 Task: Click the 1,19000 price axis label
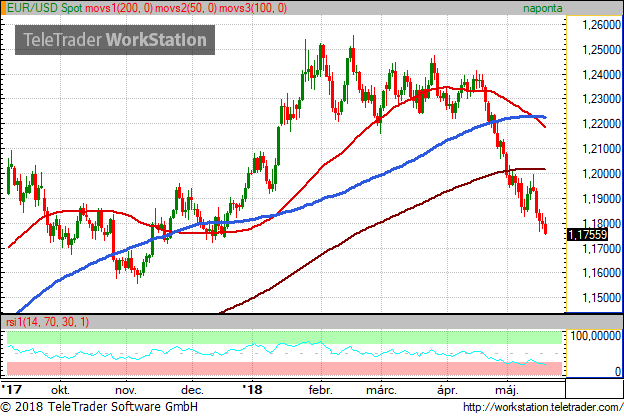click(601, 198)
